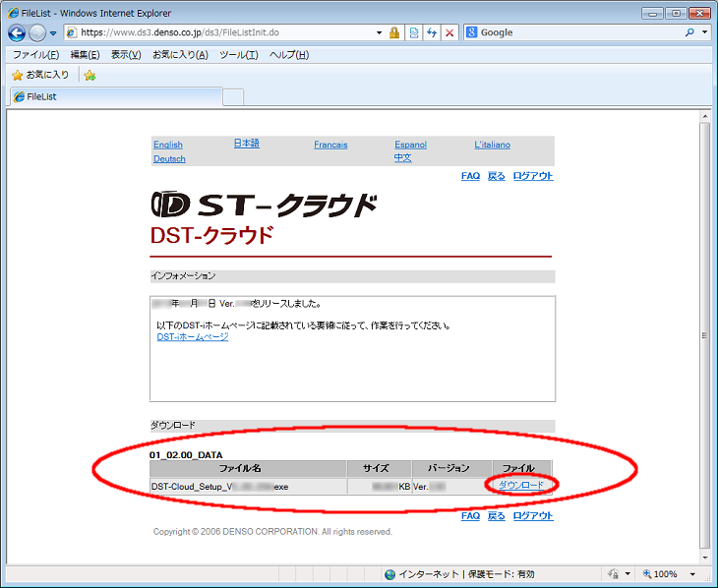The image size is (718, 588).
Task: Open the ヘルプ(H) menu
Action: pos(289,55)
